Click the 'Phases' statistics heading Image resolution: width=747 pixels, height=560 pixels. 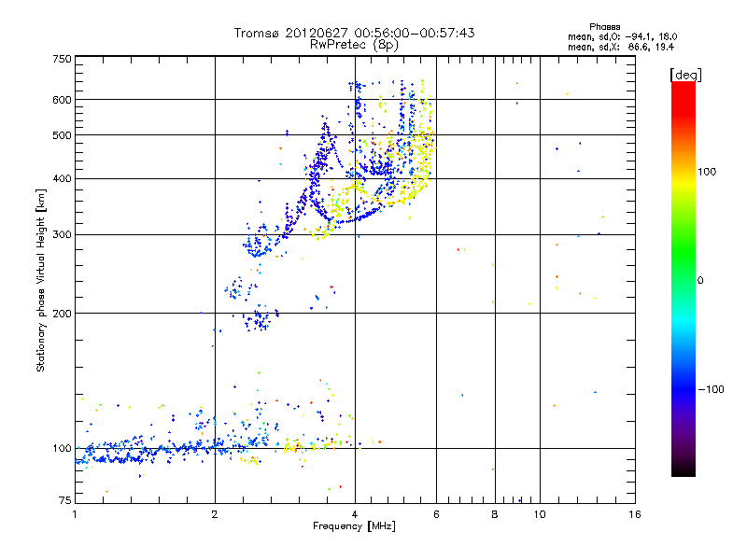[x=604, y=27]
